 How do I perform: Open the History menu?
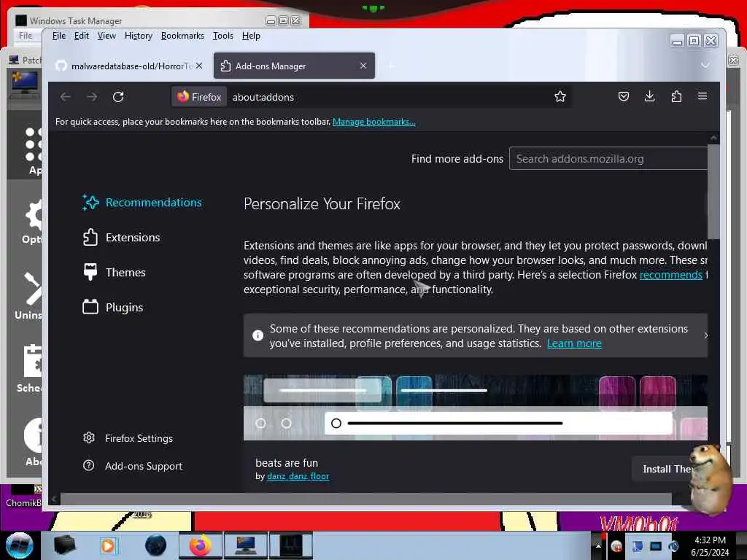click(x=138, y=36)
